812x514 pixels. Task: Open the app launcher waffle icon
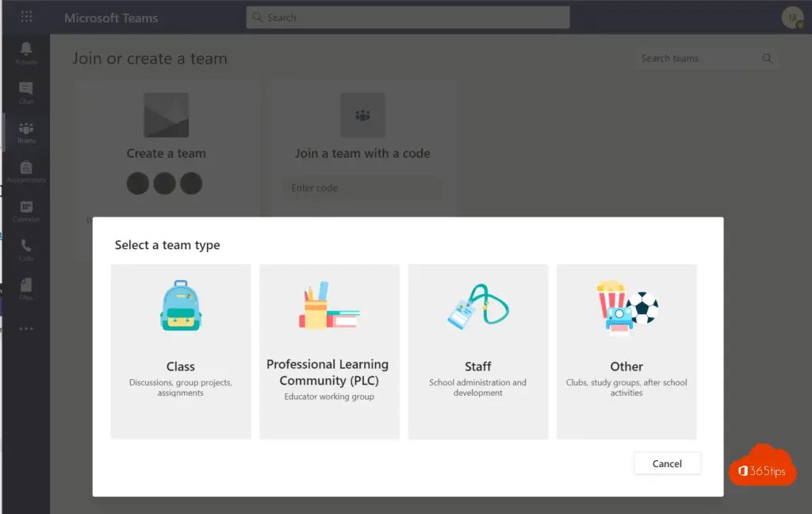click(26, 17)
